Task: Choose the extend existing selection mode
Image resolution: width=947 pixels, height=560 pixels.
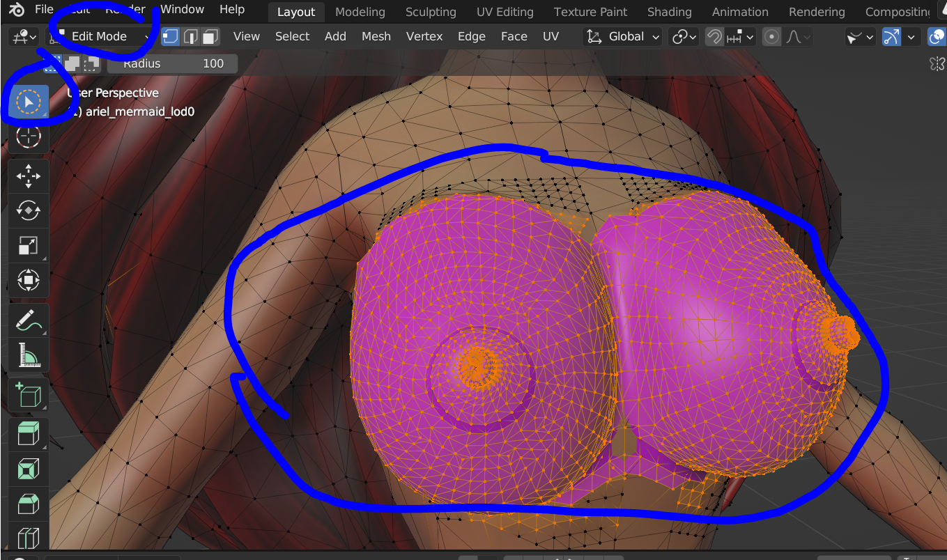Action: [x=72, y=64]
